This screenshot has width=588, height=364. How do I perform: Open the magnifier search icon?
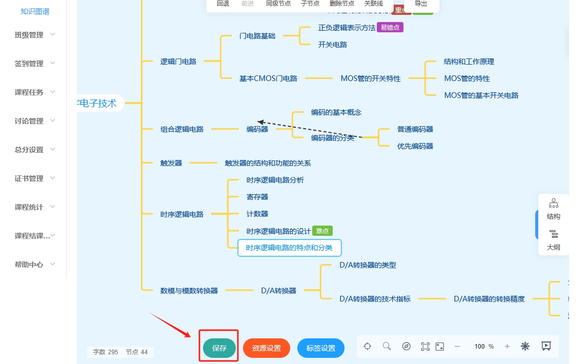pos(387,347)
